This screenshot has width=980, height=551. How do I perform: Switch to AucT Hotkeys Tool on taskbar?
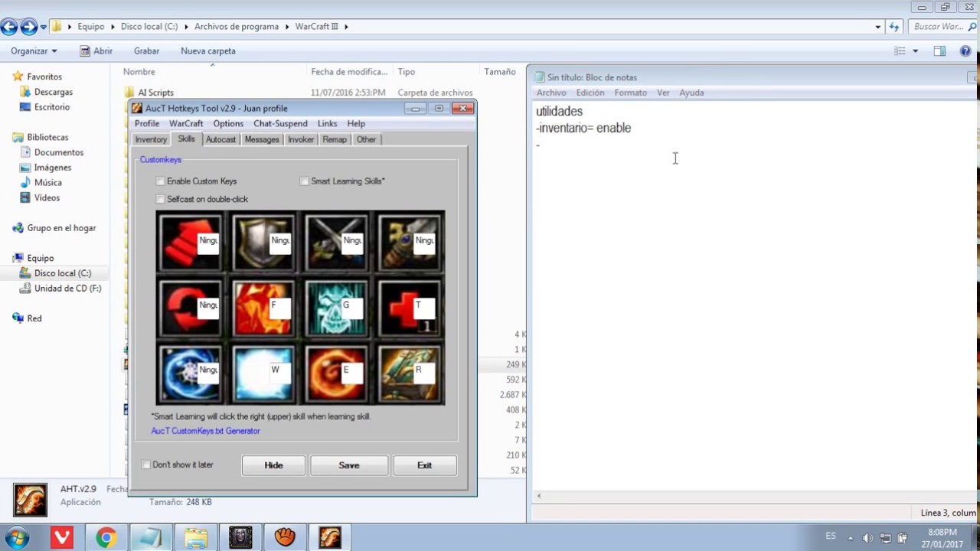[x=329, y=538]
